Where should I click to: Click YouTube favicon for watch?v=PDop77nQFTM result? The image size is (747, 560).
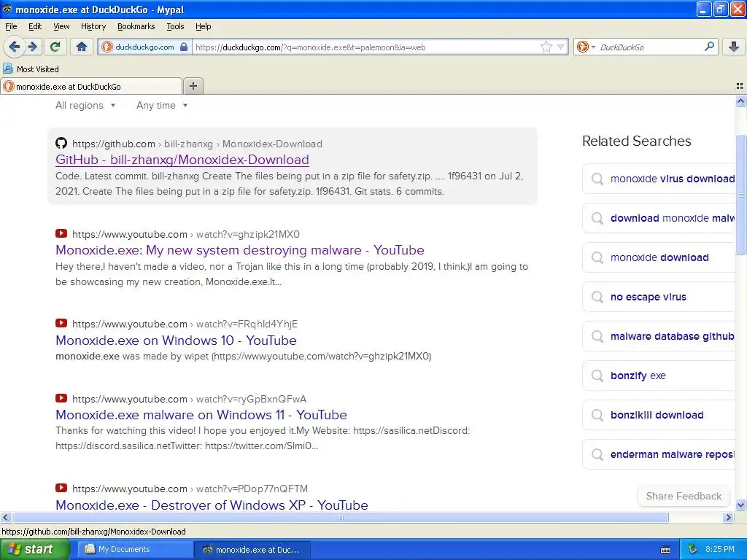(x=61, y=488)
